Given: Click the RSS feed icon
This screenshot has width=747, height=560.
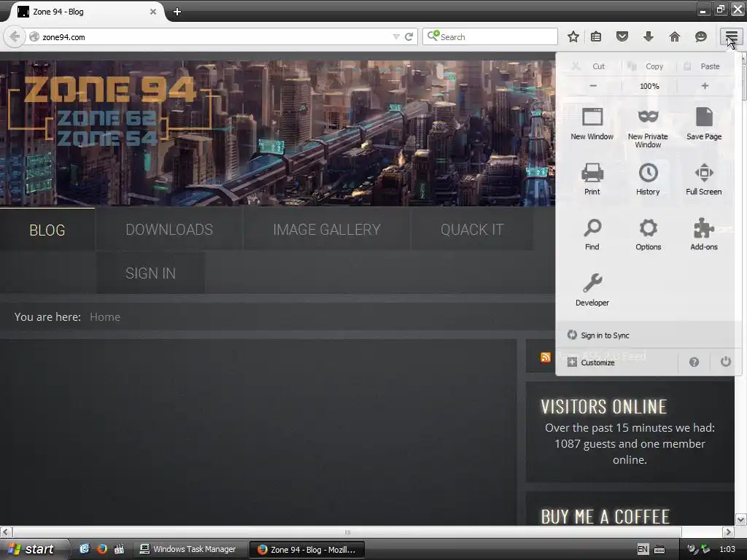Looking at the screenshot, I should [546, 357].
